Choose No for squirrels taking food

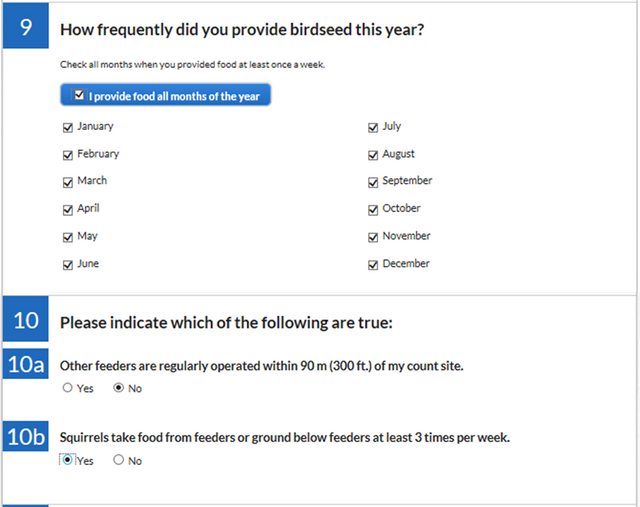[x=119, y=461]
